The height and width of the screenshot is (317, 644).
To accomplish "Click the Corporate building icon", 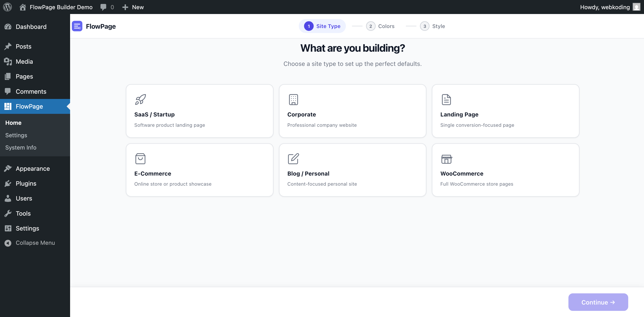I will (293, 99).
